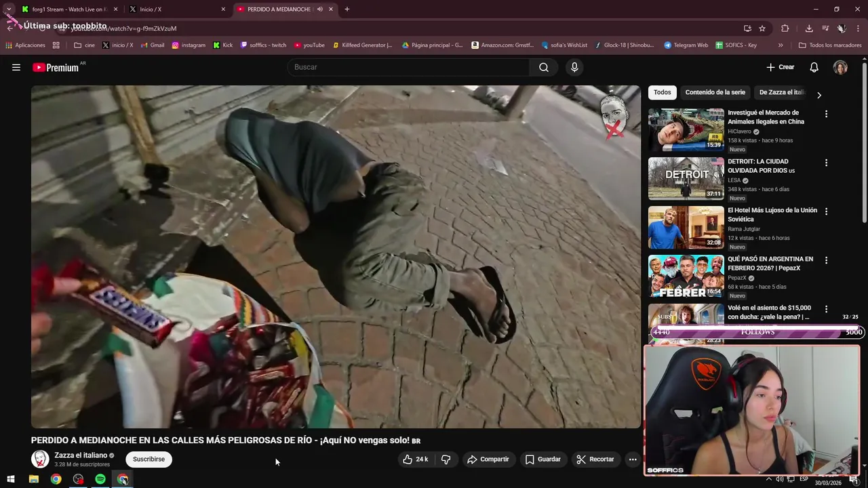
Task: Open sofia's WishList bookmark
Action: 564,45
